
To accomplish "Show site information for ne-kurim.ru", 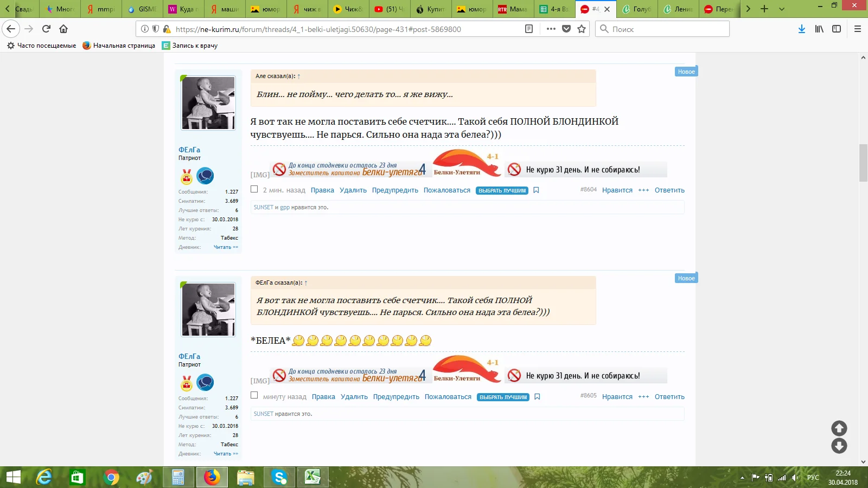I will (145, 29).
